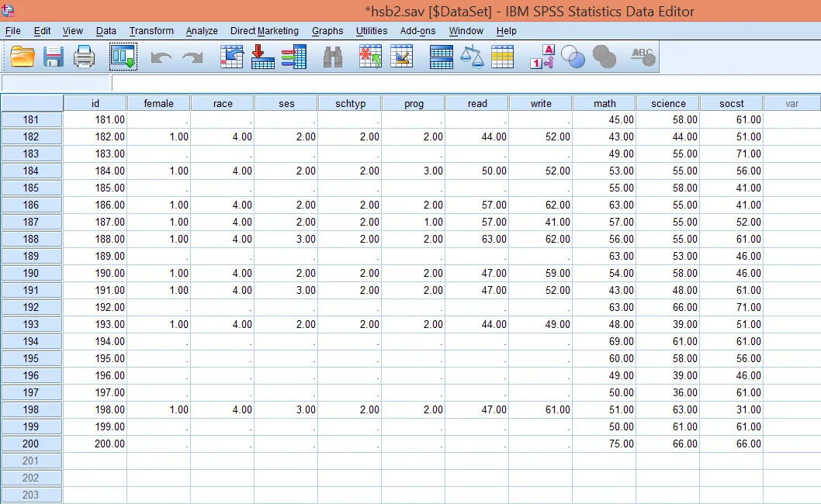Viewport: 821px width, 504px height.
Task: Click the Undo arrow icon
Action: (x=161, y=57)
